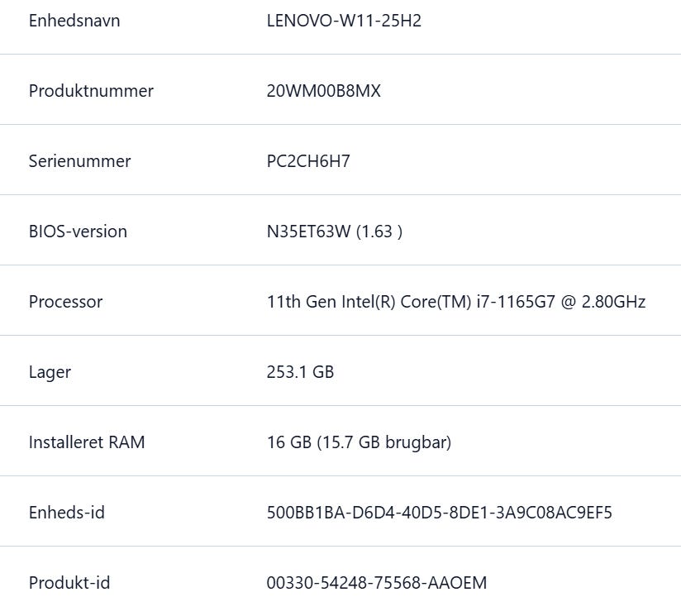681x616 pixels.
Task: Select serial number PC2CH6H7
Action: [x=308, y=161]
